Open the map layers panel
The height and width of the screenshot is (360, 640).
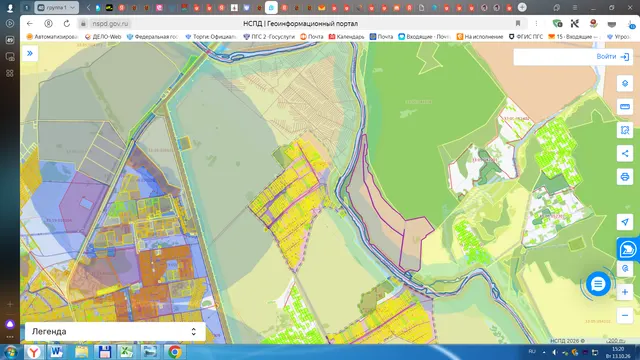click(x=624, y=84)
